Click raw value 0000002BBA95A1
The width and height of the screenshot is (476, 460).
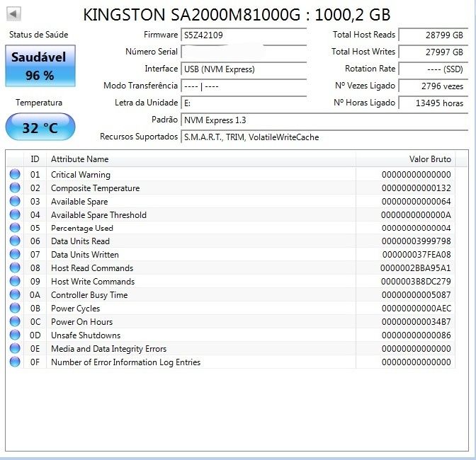pos(416,268)
